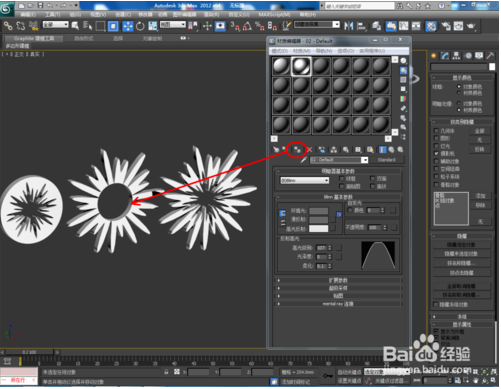Image resolution: width=501 pixels, height=389 pixels.
Task: Enable 面贴图 face map checkbox
Action: (342, 186)
